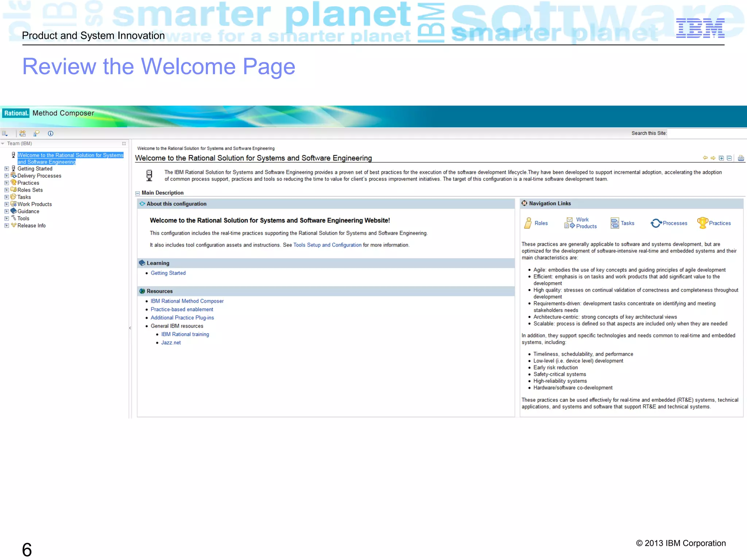Expand the Delivery Processes tree node
The height and width of the screenshot is (560, 747).
[7, 176]
